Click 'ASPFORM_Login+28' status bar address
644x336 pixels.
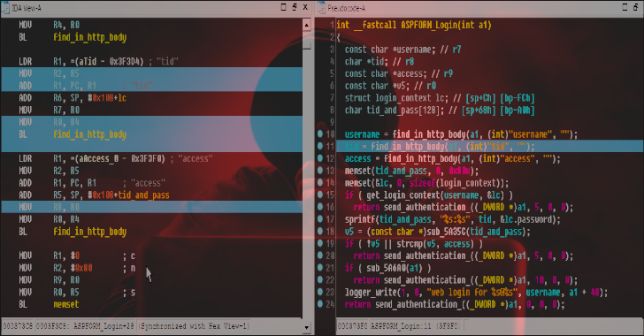[x=103, y=326]
